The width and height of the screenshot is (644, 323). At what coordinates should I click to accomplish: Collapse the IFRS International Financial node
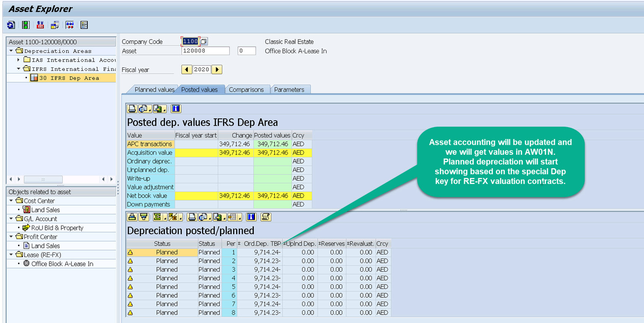tap(18, 69)
